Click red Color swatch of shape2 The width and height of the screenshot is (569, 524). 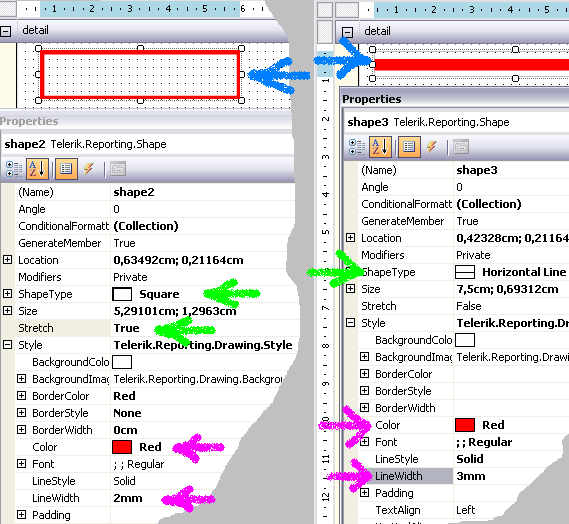[122, 447]
